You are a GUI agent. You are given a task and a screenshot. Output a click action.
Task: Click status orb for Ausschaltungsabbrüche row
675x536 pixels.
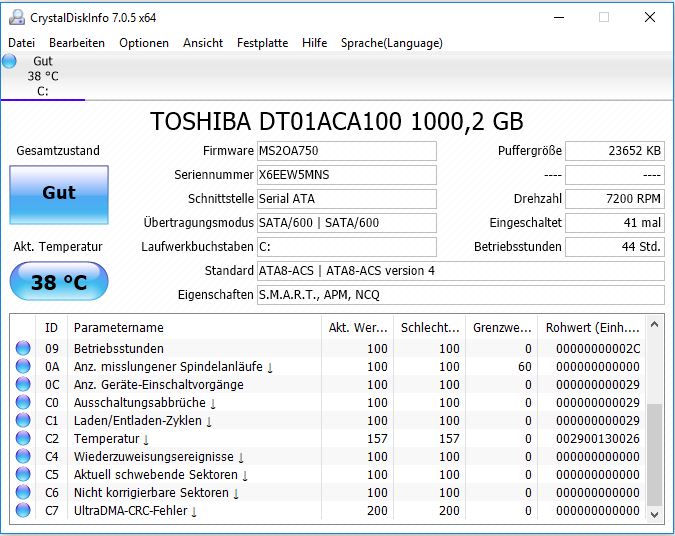23,402
